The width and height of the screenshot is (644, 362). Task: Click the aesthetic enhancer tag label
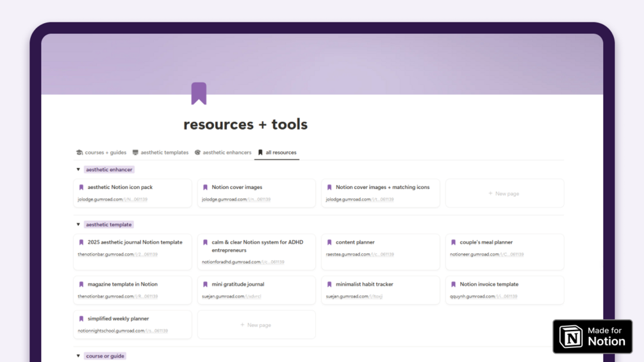(109, 170)
